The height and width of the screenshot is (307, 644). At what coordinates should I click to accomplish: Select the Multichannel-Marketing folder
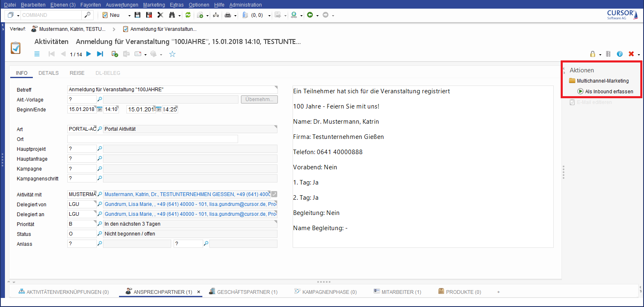click(603, 81)
